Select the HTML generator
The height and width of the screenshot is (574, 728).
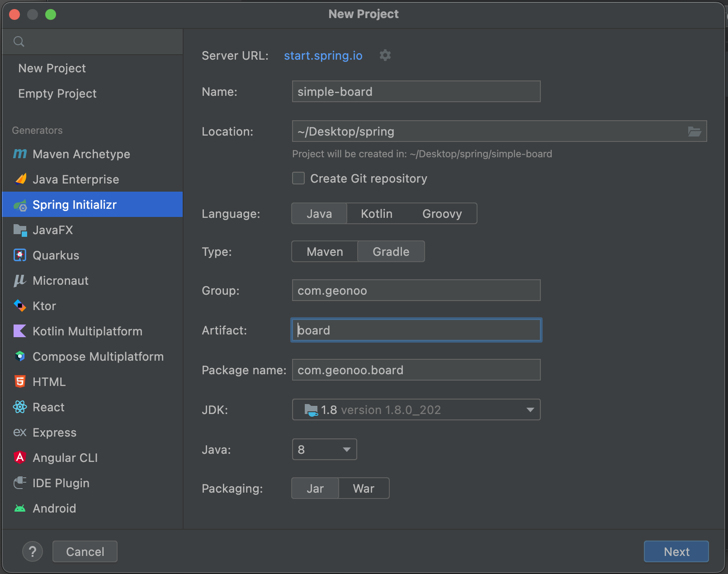coord(92,382)
